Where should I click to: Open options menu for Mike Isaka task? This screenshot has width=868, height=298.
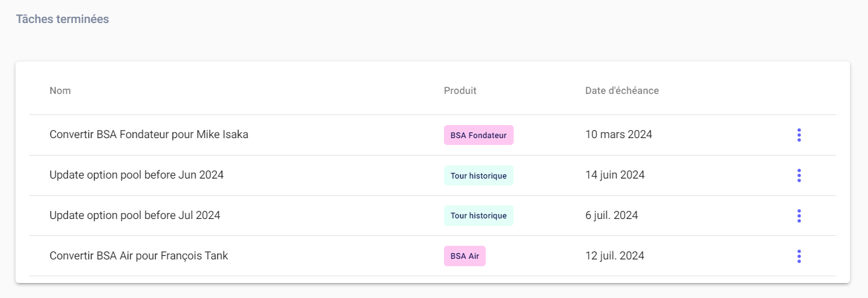click(799, 135)
